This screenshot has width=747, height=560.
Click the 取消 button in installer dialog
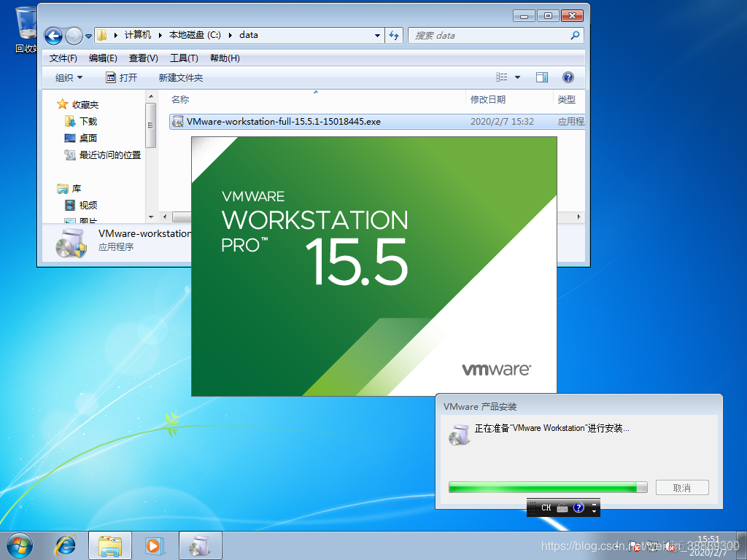click(681, 488)
